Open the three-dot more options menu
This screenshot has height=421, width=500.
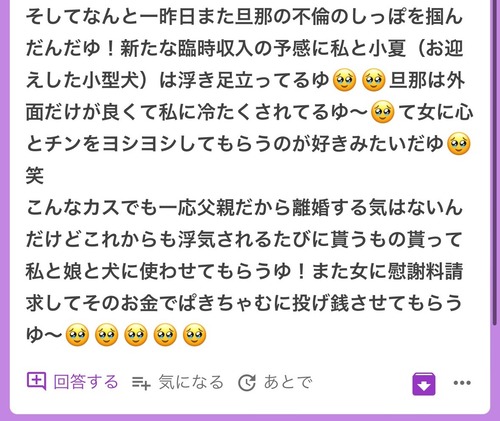click(x=462, y=383)
